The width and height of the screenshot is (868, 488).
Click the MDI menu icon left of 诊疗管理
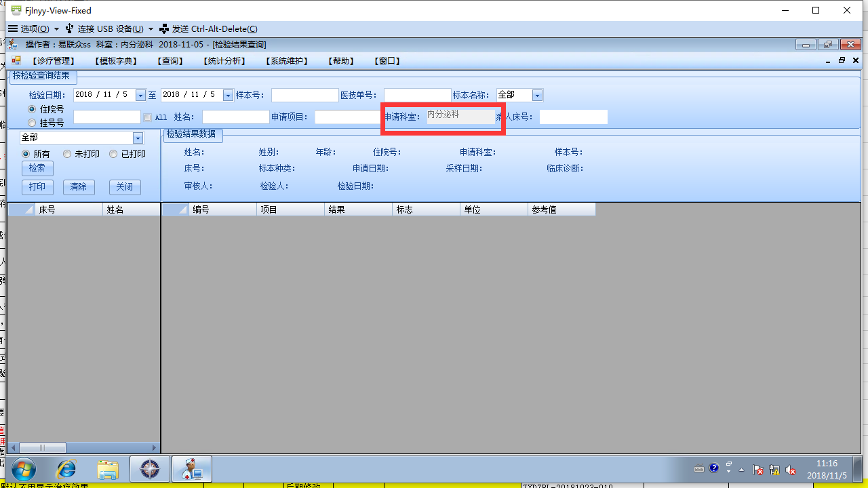click(16, 60)
